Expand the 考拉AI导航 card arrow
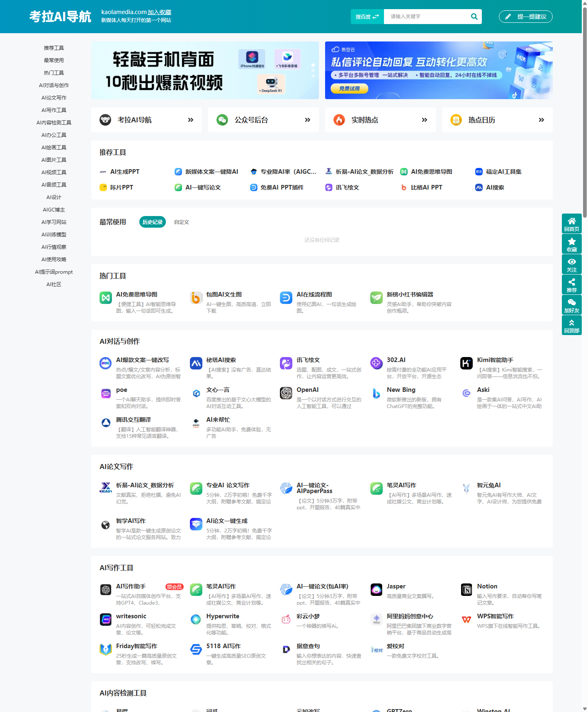Image resolution: width=588 pixels, height=712 pixels. [191, 120]
